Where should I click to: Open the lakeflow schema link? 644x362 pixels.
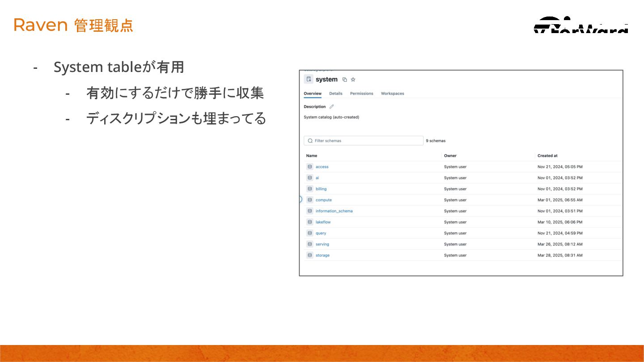click(323, 222)
